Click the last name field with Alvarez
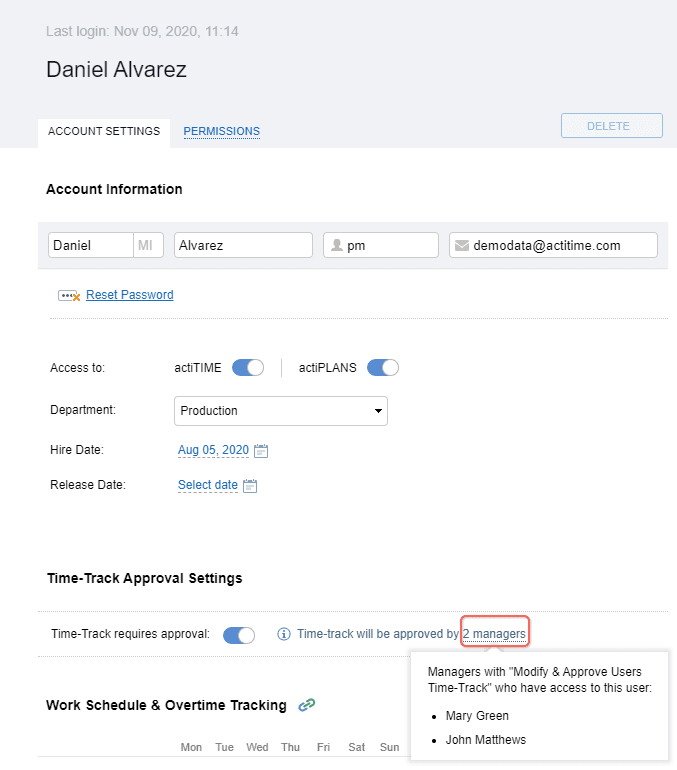Screen dimensions: 677x770 click(x=243, y=245)
